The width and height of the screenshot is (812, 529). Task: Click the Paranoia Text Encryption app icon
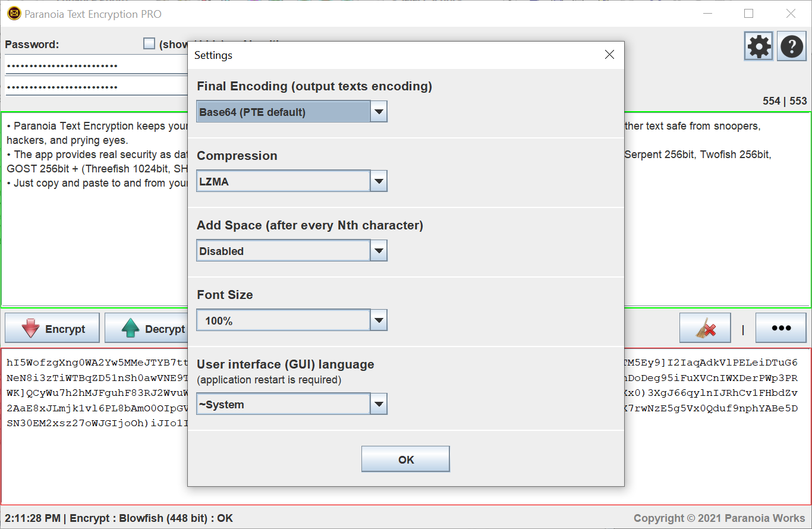(14, 14)
